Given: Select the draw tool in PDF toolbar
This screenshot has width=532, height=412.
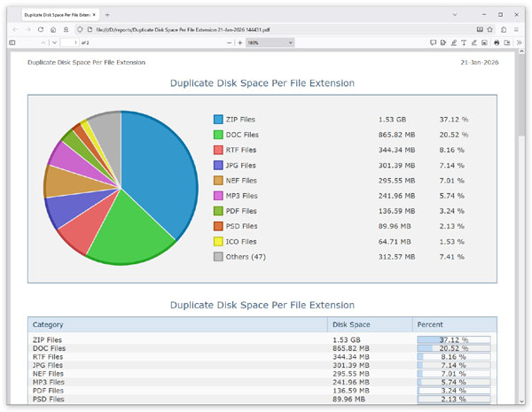Looking at the screenshot, I should click(474, 43).
